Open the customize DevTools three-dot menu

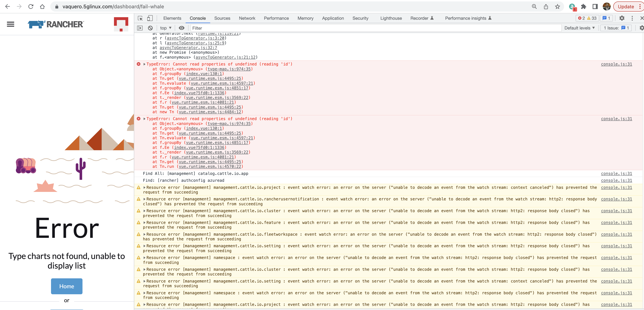(632, 18)
